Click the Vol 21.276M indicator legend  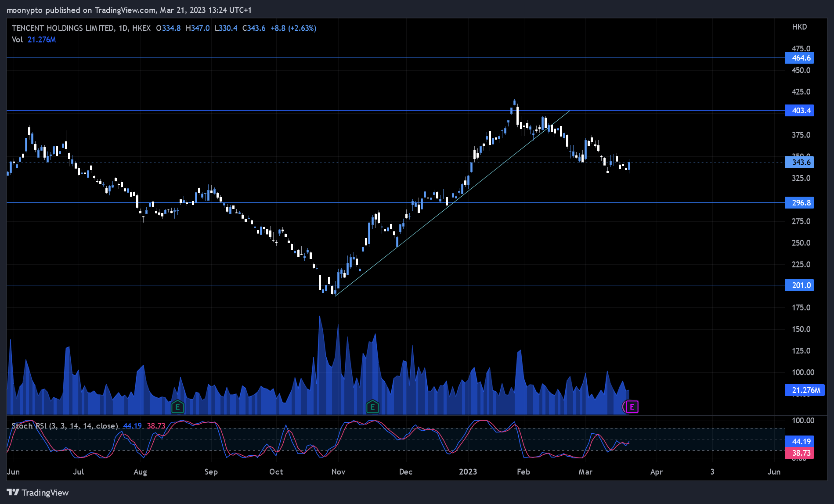point(34,40)
